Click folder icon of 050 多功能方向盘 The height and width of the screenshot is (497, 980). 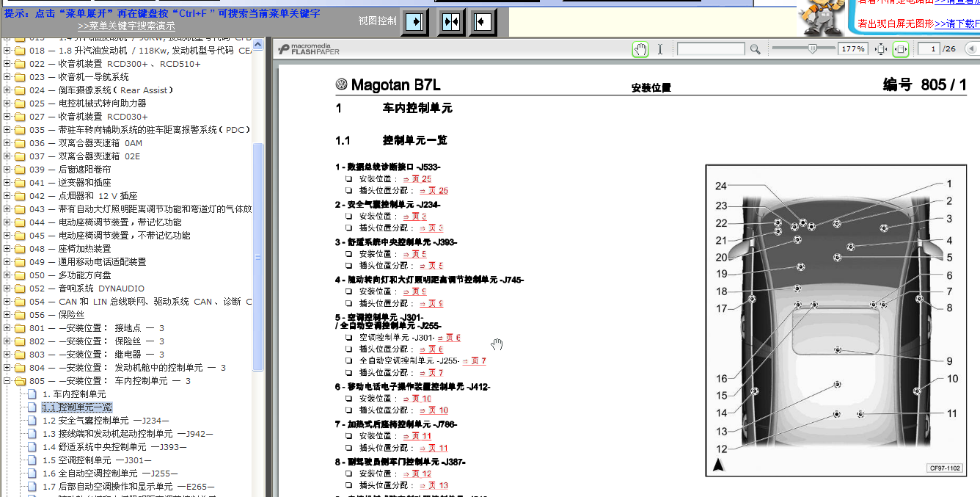20,275
